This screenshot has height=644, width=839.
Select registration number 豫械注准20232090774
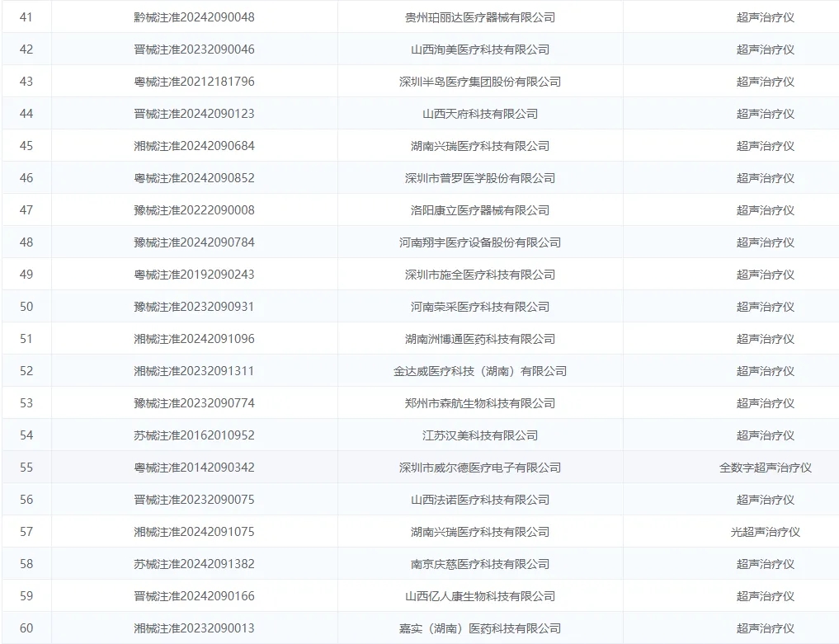[x=194, y=403]
